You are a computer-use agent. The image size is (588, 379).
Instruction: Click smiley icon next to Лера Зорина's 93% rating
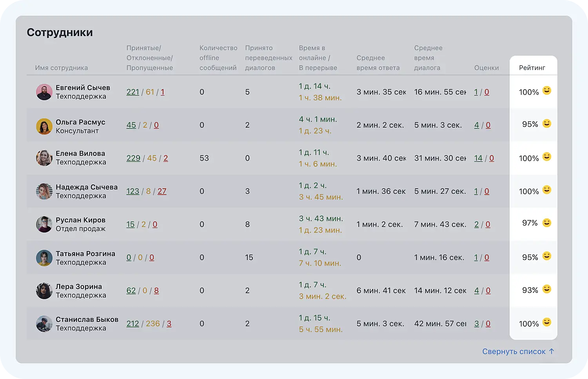546,289
